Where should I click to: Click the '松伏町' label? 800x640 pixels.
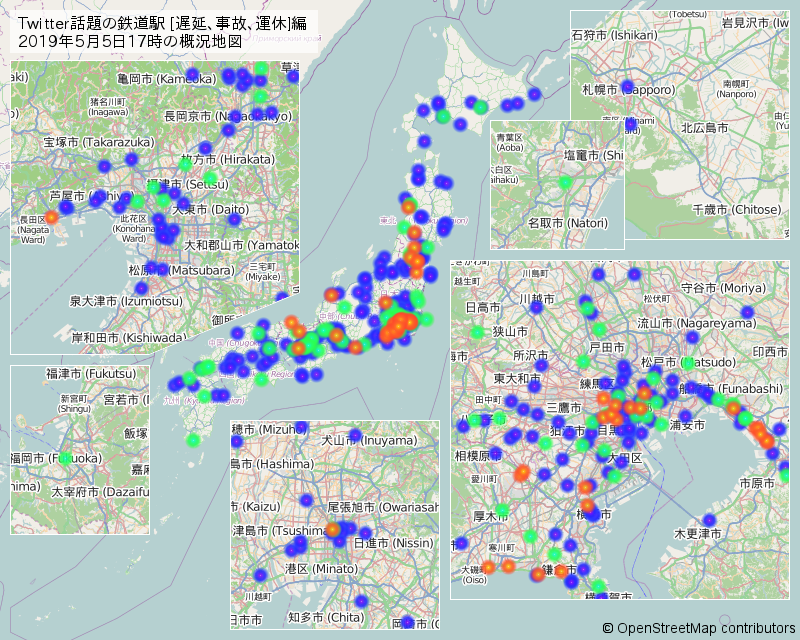pos(657,299)
